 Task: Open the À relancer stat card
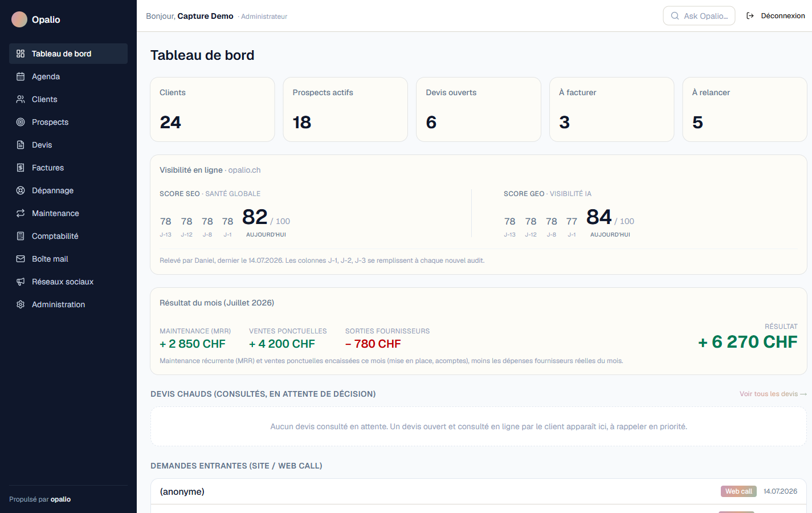[x=745, y=109]
